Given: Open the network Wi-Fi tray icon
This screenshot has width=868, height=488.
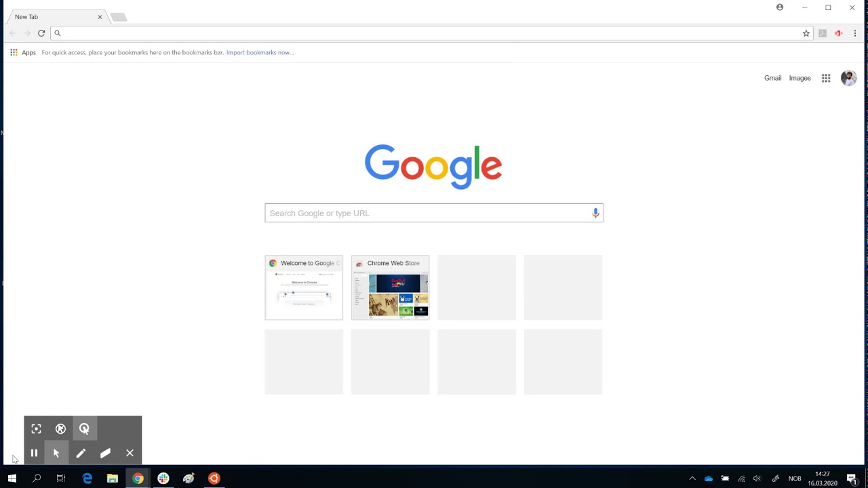Looking at the screenshot, I should (x=742, y=479).
